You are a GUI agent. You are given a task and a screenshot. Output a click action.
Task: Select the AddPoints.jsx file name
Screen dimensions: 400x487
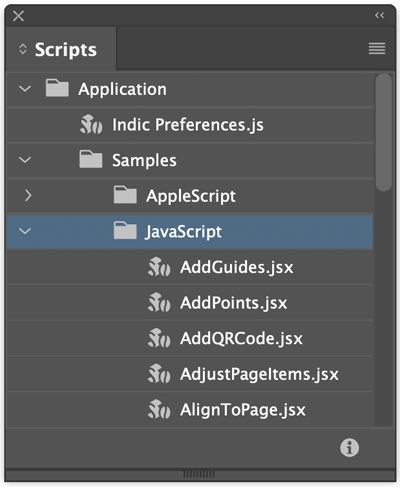tap(234, 303)
